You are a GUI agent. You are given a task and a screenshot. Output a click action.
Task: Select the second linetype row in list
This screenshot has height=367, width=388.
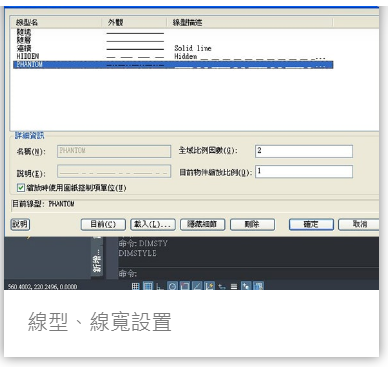click(173, 40)
